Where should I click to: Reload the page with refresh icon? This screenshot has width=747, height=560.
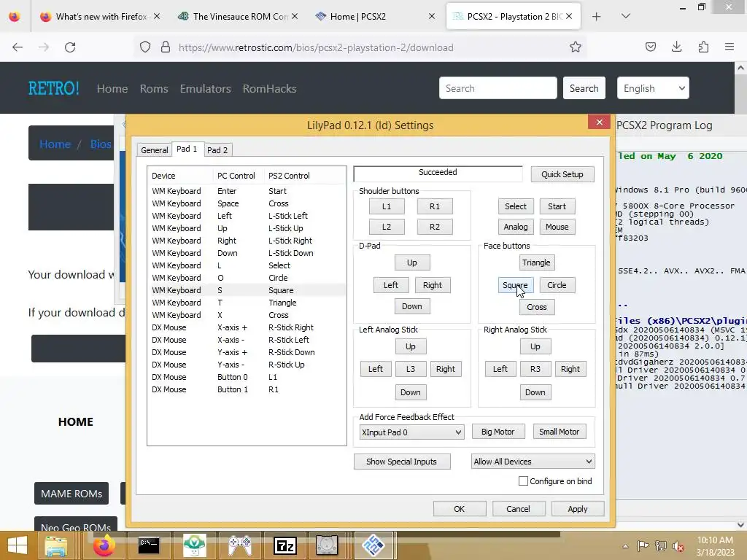[70, 47]
